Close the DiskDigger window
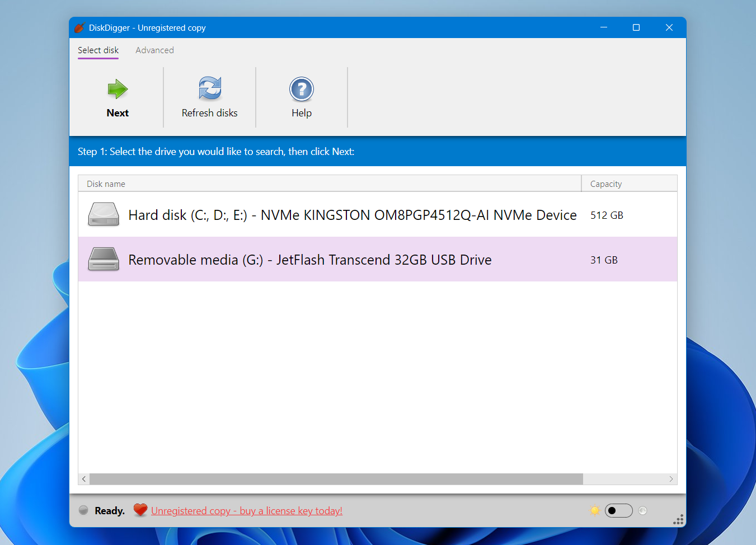Viewport: 756px width, 545px height. pos(669,27)
